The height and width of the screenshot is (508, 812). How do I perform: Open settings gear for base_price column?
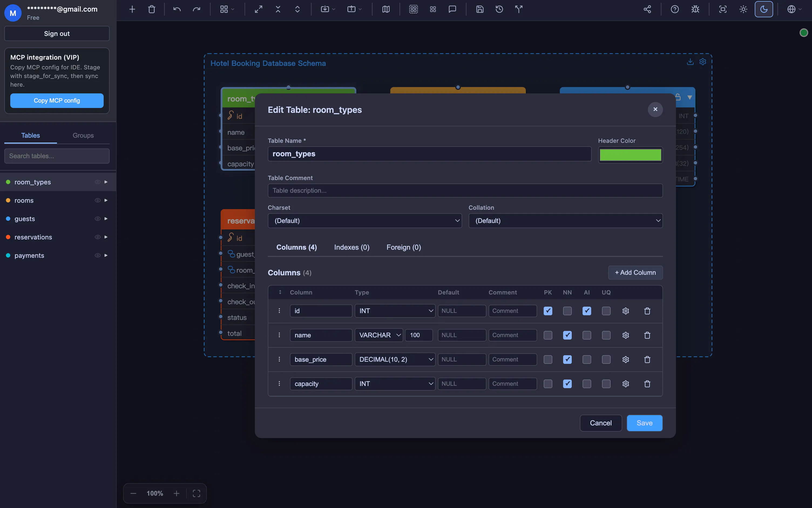click(625, 360)
